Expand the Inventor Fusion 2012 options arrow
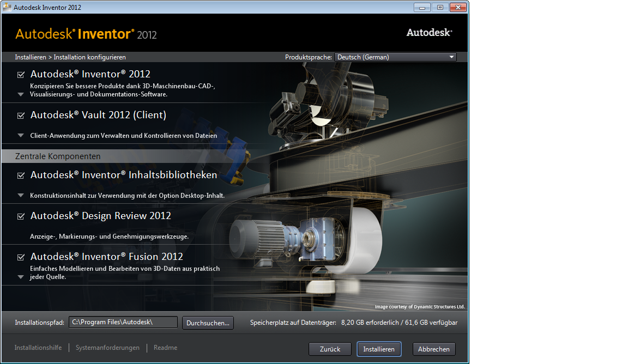This screenshot has width=628, height=364. pos(21,277)
